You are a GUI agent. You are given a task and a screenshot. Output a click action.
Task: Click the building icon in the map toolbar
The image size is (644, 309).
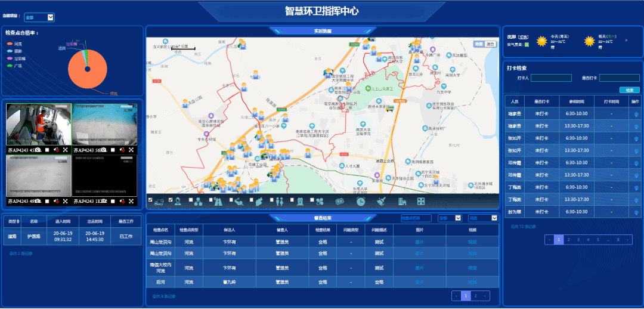tap(401, 202)
